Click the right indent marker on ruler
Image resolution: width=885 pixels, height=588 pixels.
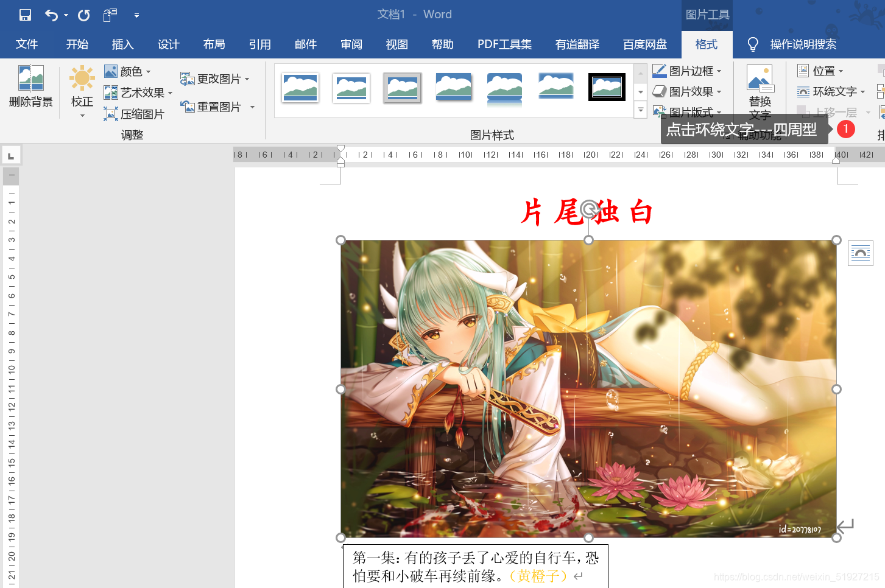(x=836, y=160)
